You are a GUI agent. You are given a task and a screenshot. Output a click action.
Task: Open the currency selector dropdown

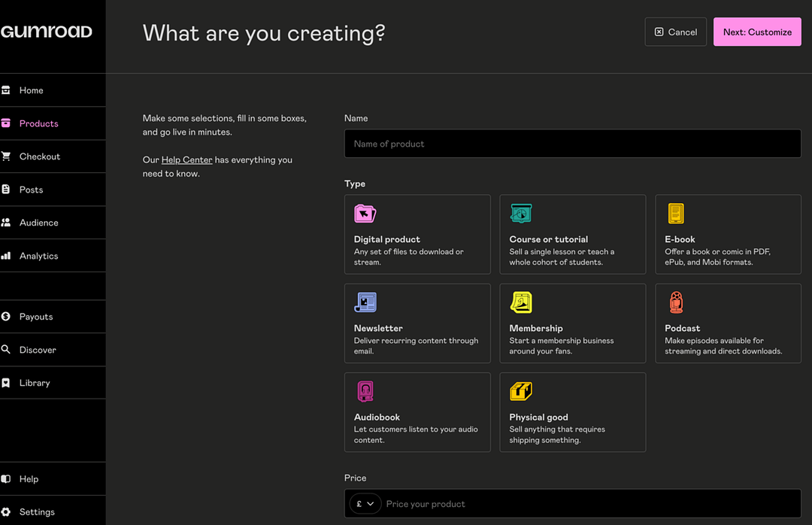[365, 504]
